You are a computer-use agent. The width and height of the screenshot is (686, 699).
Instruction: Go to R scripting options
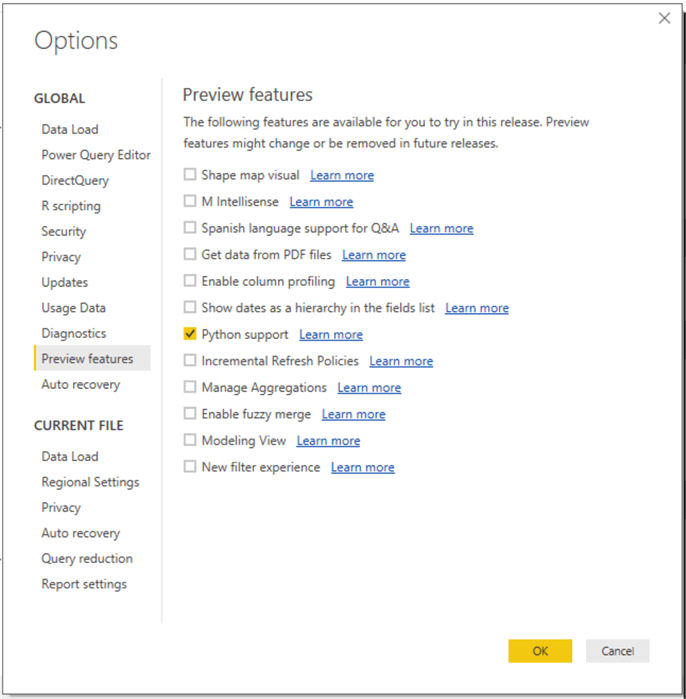point(71,206)
